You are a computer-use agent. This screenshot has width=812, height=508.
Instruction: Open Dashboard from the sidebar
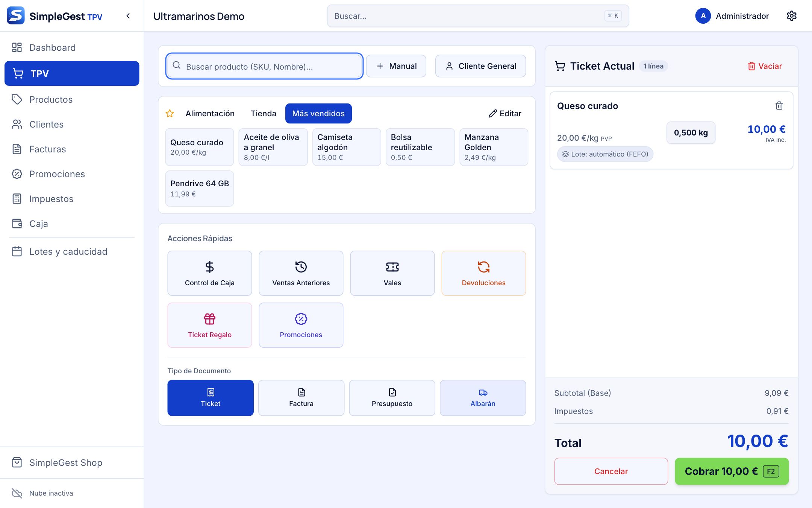tap(72, 47)
